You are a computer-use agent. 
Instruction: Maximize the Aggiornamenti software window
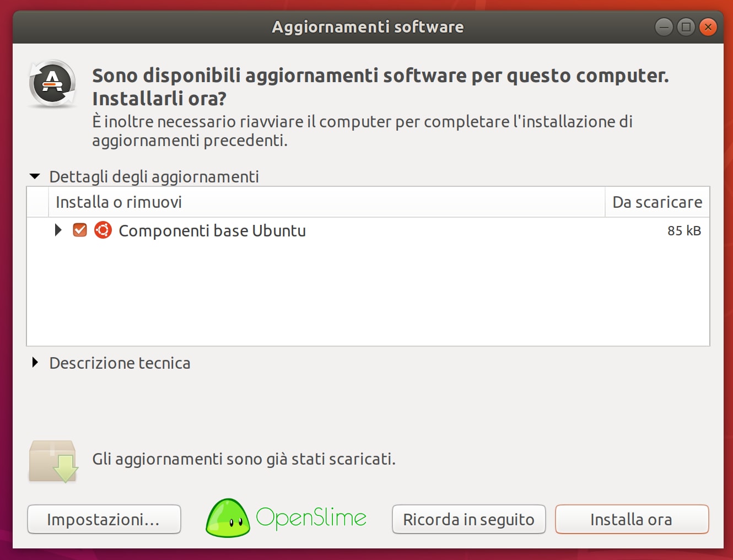coord(686,26)
